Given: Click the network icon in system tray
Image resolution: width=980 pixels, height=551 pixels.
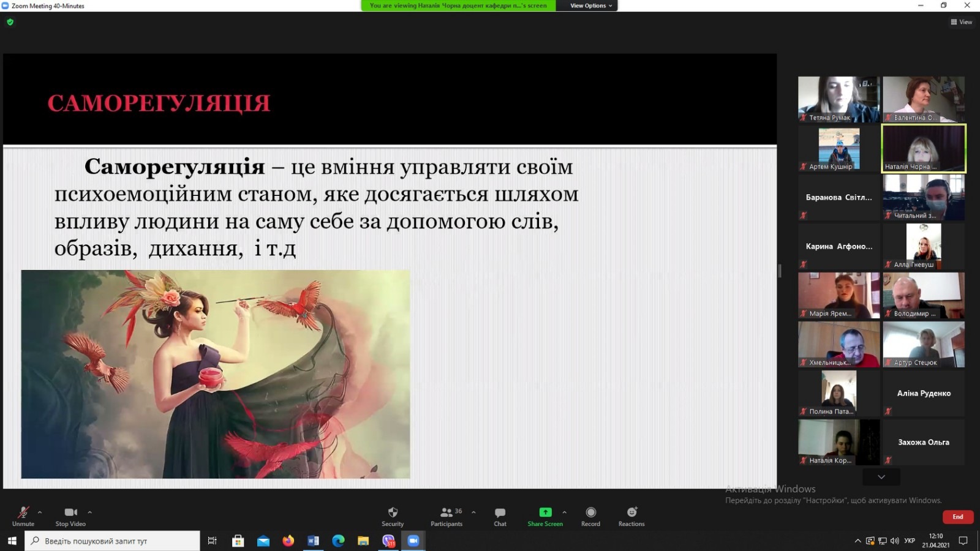Looking at the screenshot, I should (x=883, y=541).
